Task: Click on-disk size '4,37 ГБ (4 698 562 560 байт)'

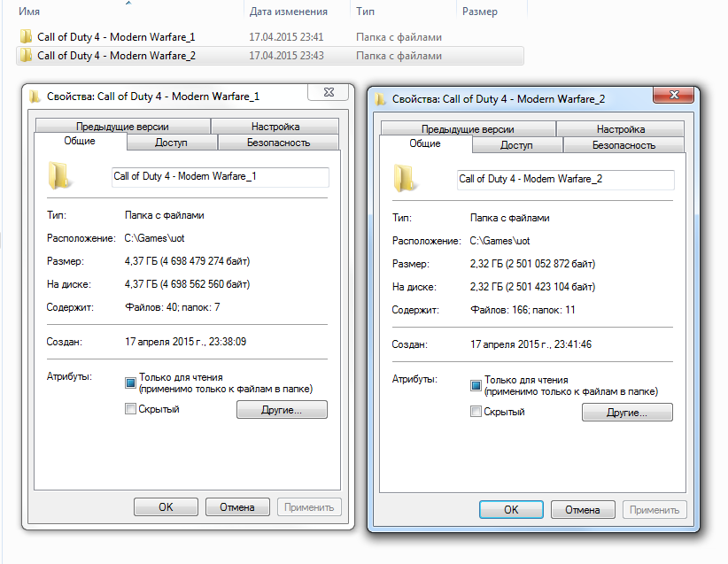Action: click(187, 284)
